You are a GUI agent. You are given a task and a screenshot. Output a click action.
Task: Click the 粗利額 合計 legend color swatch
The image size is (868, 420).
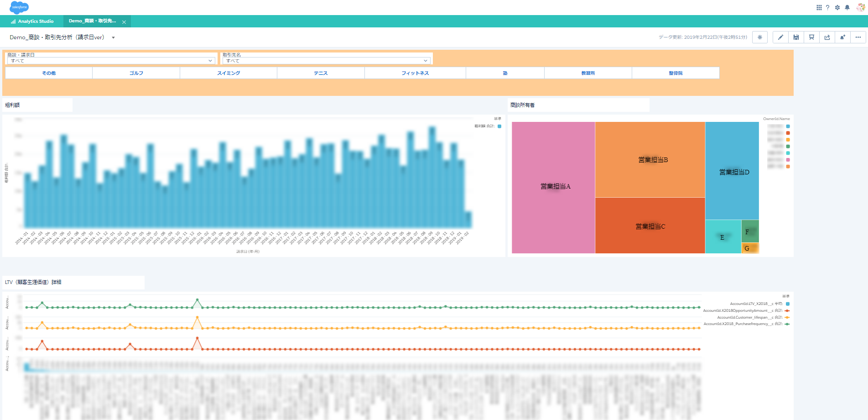(499, 126)
